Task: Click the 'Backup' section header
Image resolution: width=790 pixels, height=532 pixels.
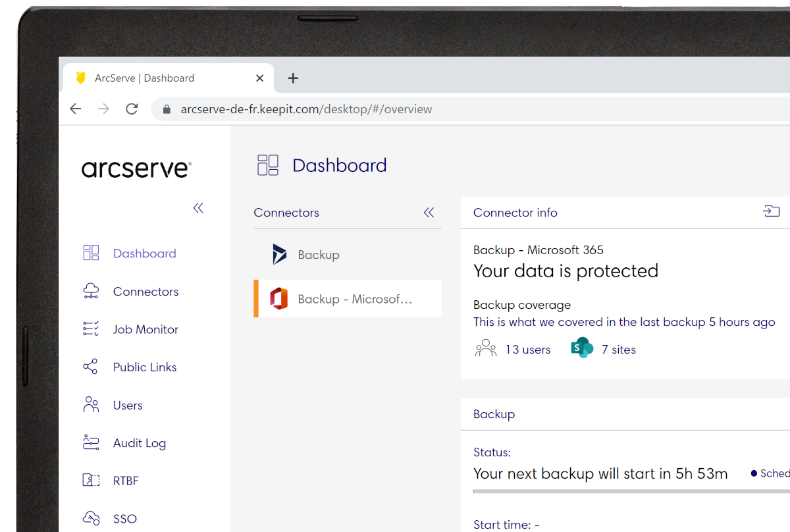Action: (494, 414)
